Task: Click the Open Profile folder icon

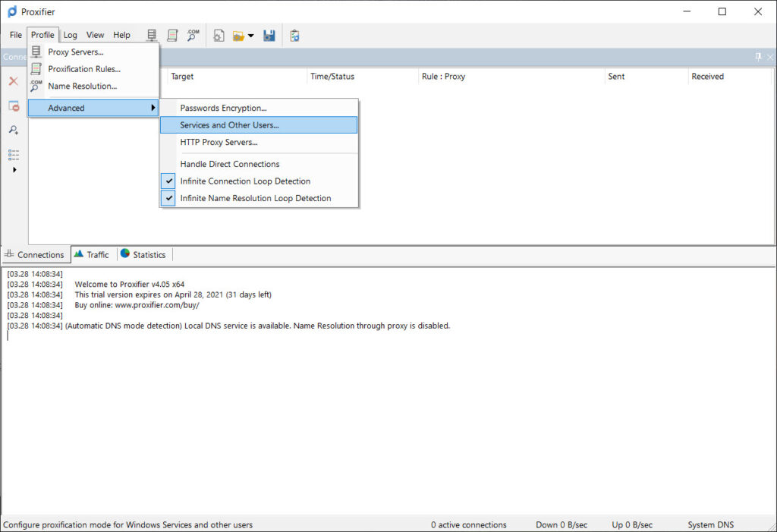Action: click(238, 36)
